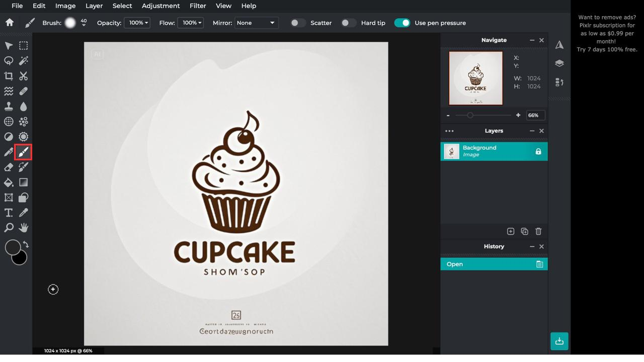Pick the half-circle Dodge/Burn tool
The height and width of the screenshot is (362, 644).
[9, 137]
